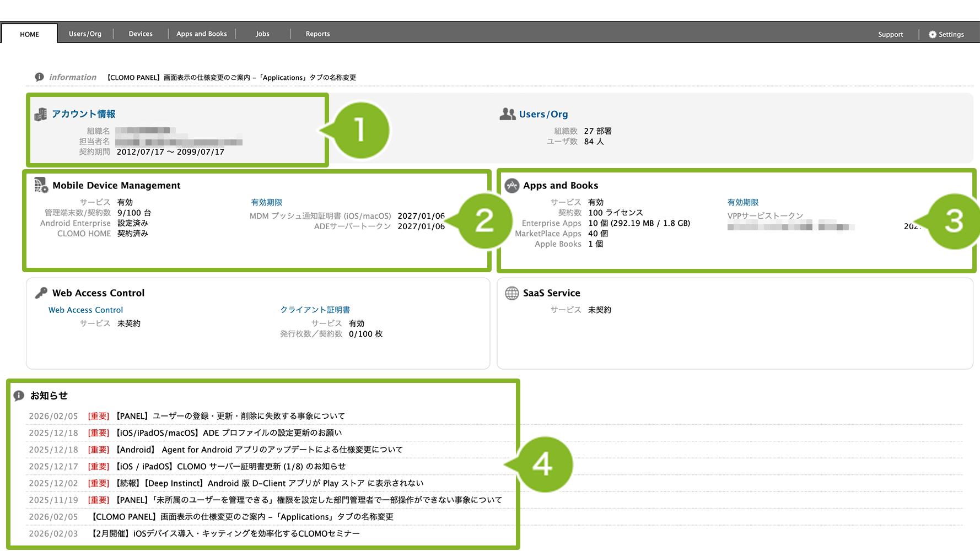Click the SaaS Service globe icon
The height and width of the screenshot is (551, 980).
[x=512, y=293]
